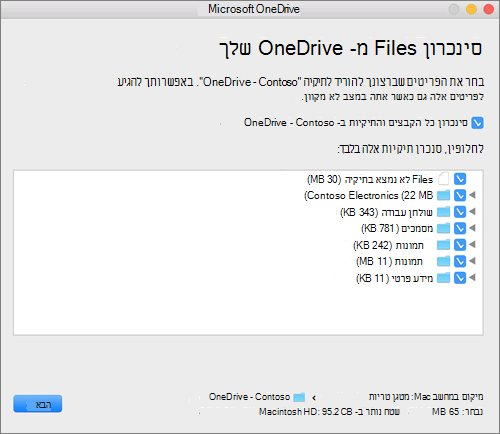The height and width of the screenshot is (434, 500).
Task: Click the chevron beside OneDrive - Contoso path
Action: point(314,398)
